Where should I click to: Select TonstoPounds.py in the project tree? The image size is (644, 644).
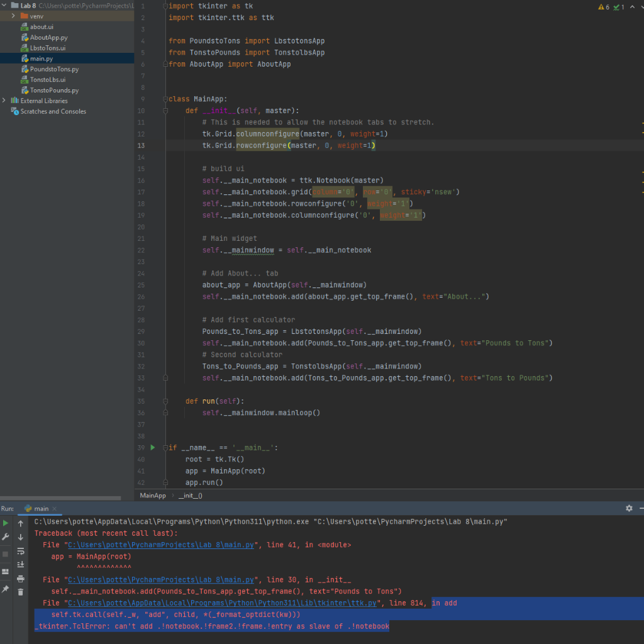57,90
